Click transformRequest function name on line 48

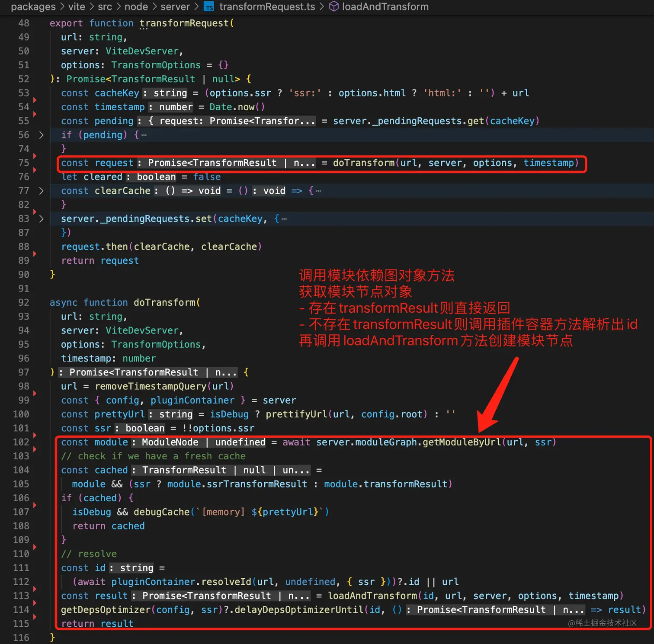tap(184, 23)
